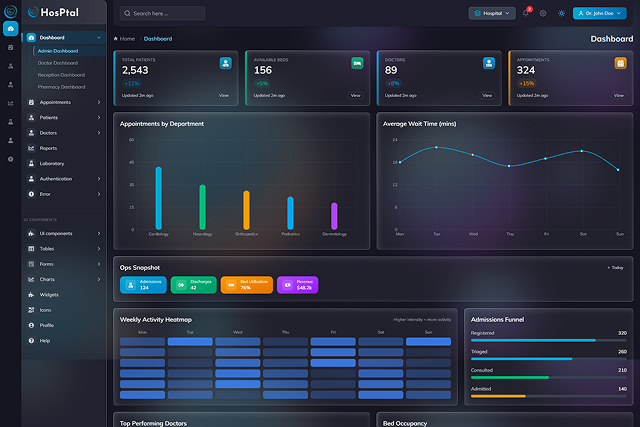640x427 pixels.
Task: Focus the Search here input field
Action: tap(162, 13)
